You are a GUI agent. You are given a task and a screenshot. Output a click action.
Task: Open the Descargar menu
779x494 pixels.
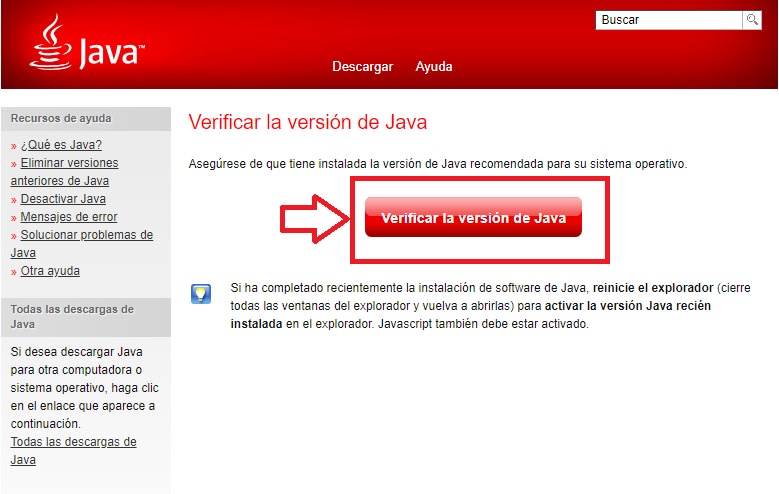[x=362, y=67]
